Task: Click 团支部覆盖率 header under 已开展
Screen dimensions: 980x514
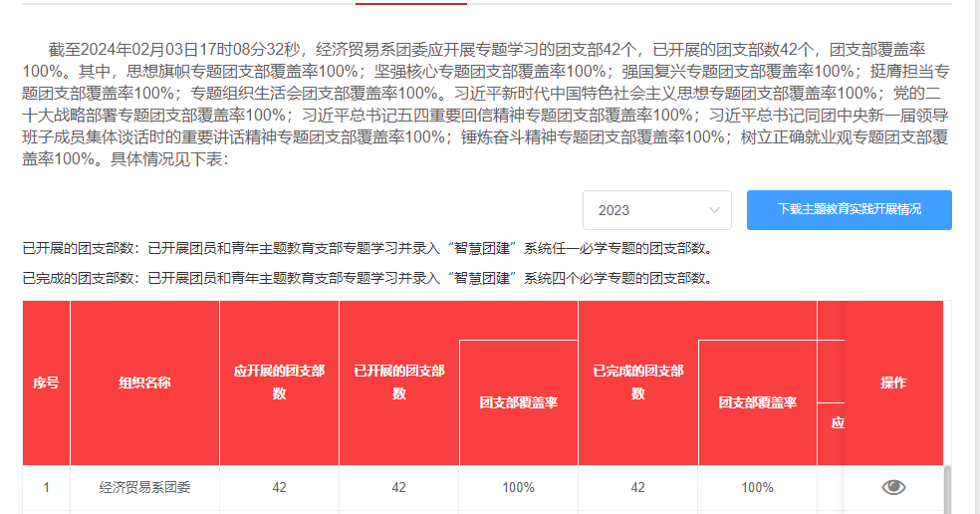Action: [519, 402]
